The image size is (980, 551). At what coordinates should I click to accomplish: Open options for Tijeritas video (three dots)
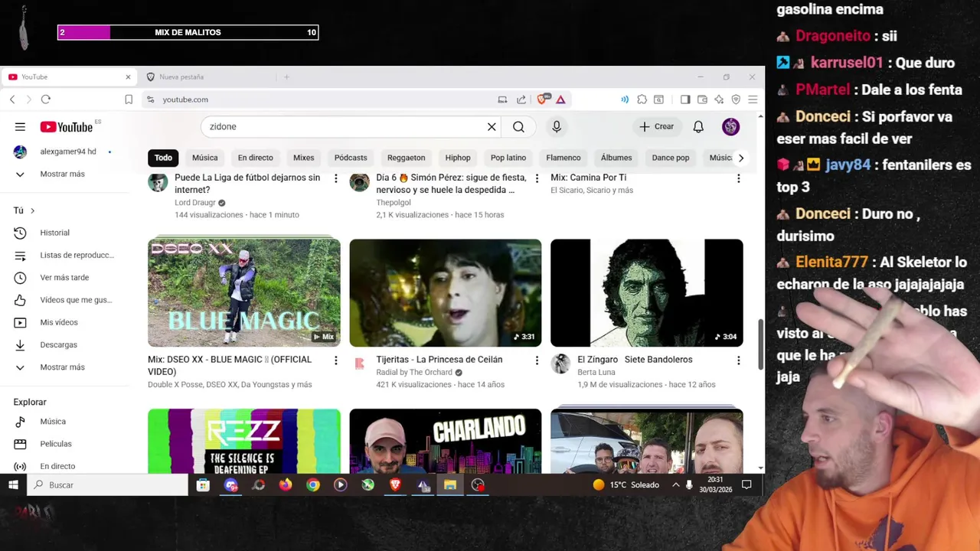(x=537, y=360)
